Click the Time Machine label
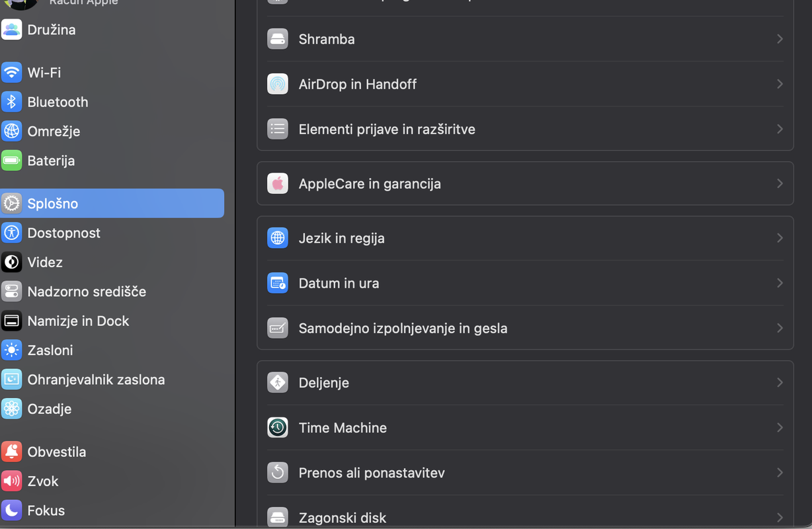812x529 pixels. tap(343, 428)
